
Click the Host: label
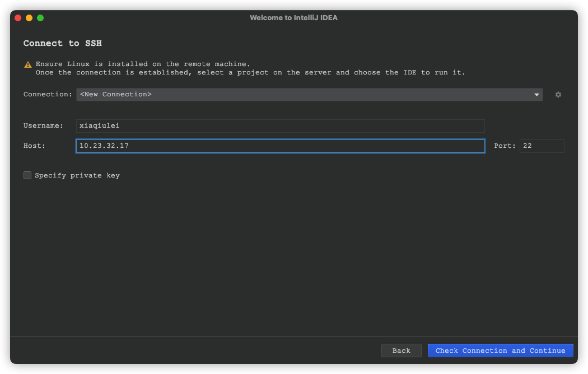[x=35, y=146]
